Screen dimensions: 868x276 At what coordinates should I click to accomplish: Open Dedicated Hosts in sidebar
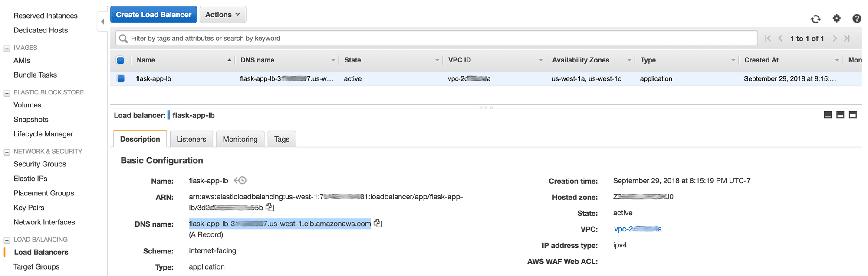41,30
